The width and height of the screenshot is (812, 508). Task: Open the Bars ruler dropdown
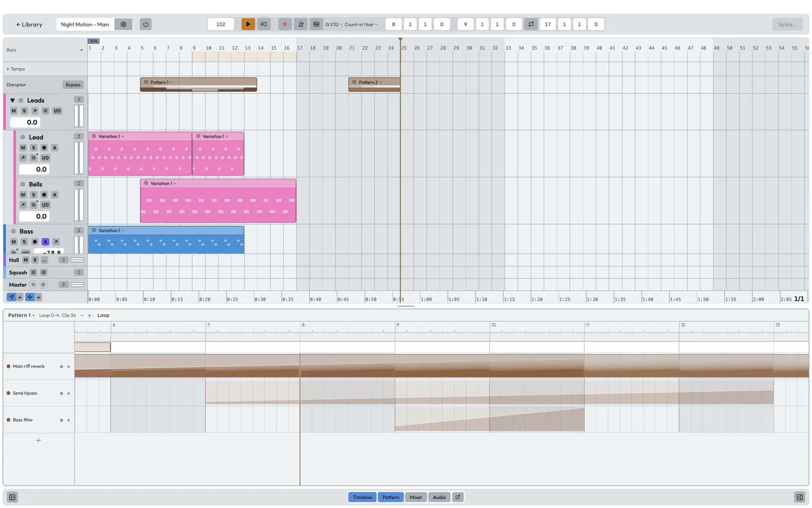click(x=81, y=50)
